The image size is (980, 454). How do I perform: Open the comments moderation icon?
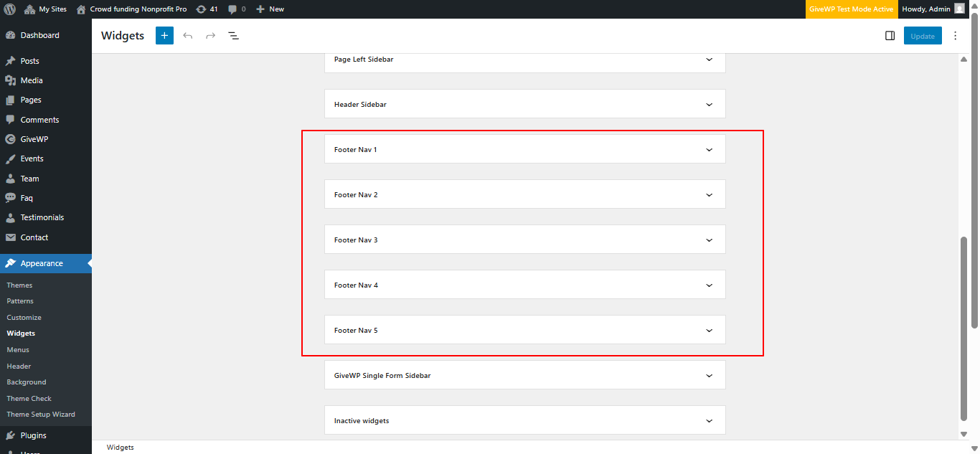tap(236, 9)
